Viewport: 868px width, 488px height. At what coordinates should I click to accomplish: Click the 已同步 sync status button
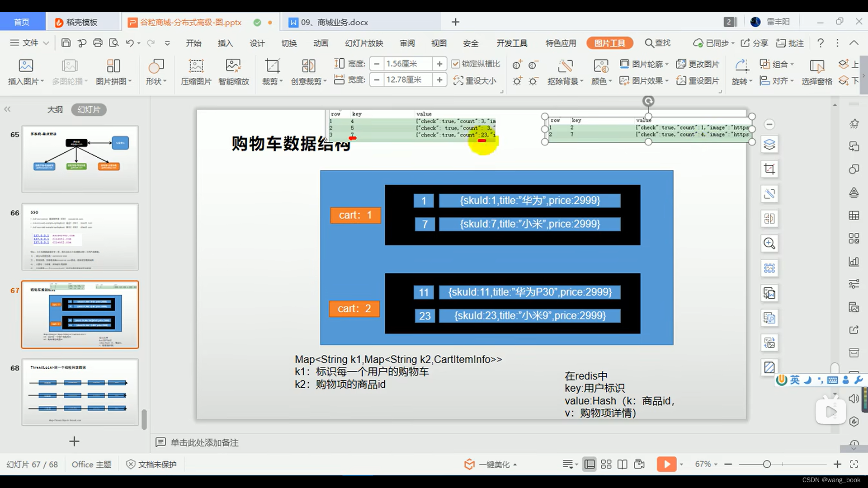(713, 43)
